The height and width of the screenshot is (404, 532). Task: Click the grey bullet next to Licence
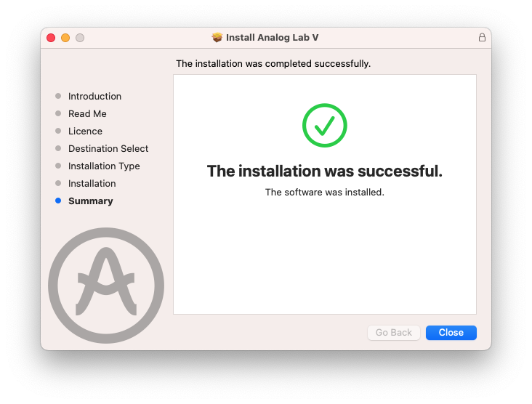click(58, 132)
